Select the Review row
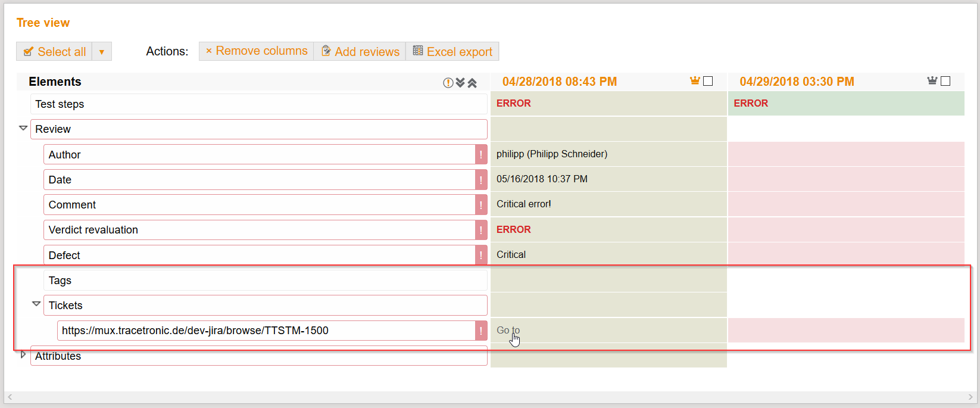Screen dimensions: 980x408 (x=259, y=129)
